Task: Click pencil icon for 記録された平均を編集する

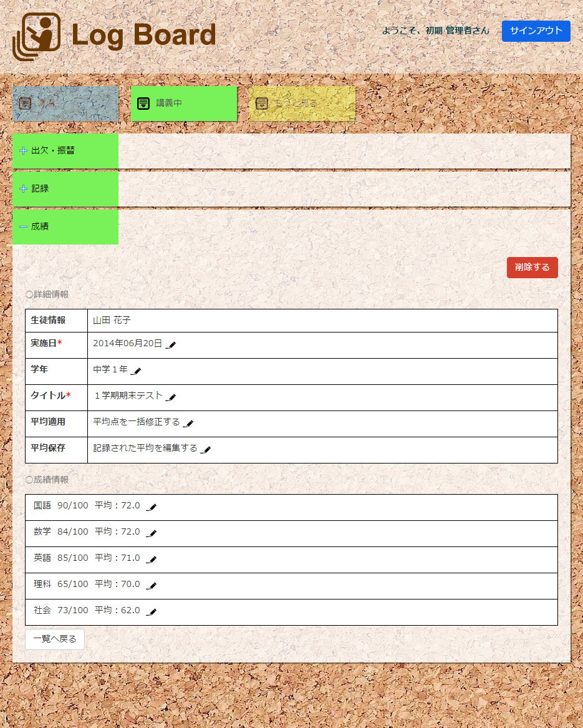Action: [x=206, y=450]
